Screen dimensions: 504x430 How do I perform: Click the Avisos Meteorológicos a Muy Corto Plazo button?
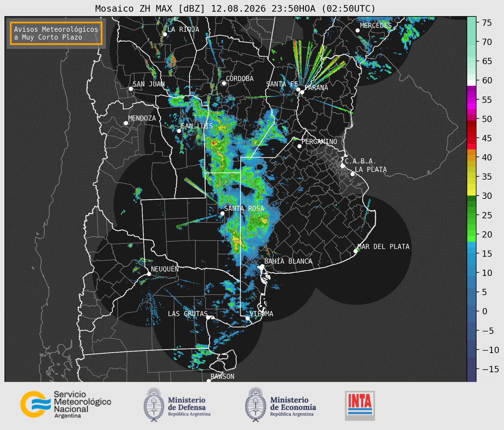(x=56, y=33)
